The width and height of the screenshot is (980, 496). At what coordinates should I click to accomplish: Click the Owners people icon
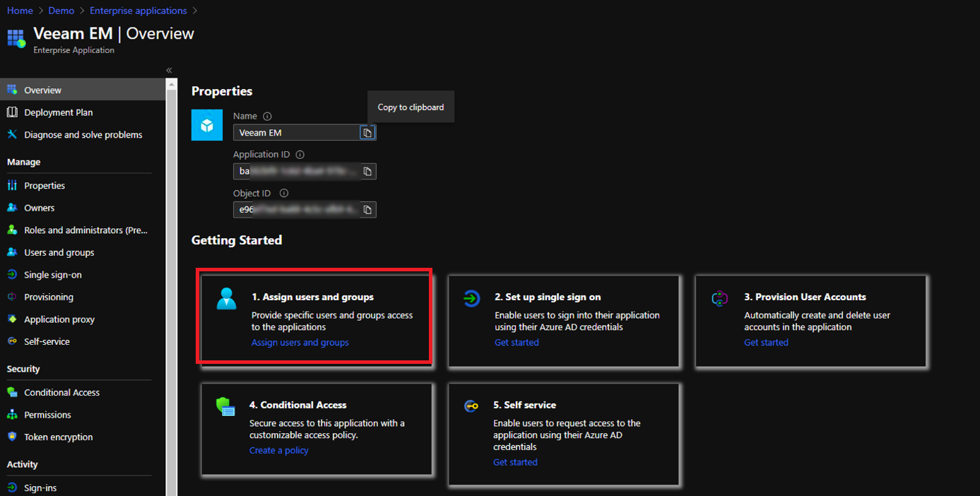coord(12,208)
